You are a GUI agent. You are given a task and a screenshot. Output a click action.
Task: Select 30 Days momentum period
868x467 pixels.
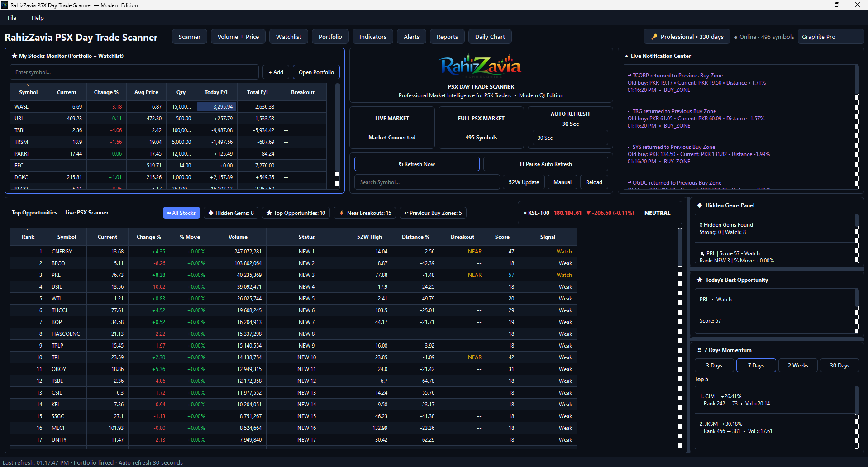click(839, 365)
